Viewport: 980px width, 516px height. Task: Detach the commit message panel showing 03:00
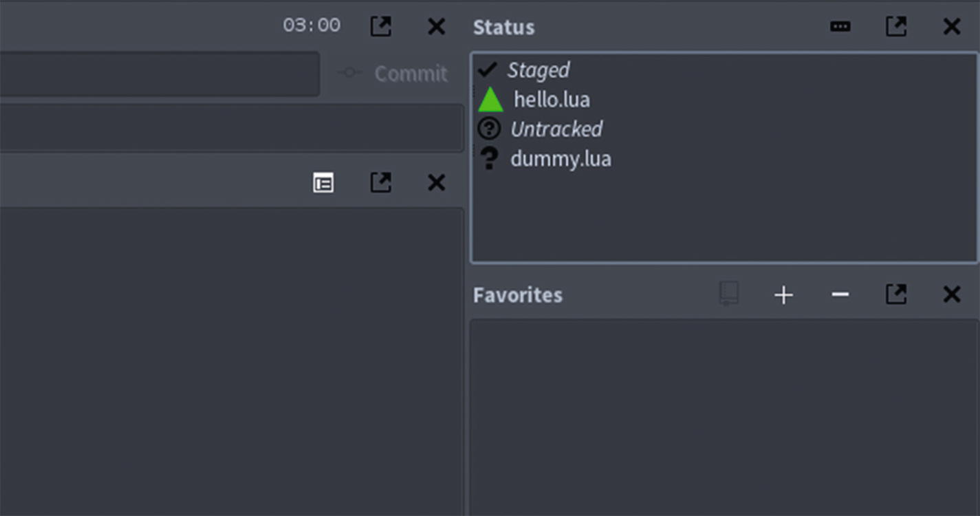click(x=380, y=27)
